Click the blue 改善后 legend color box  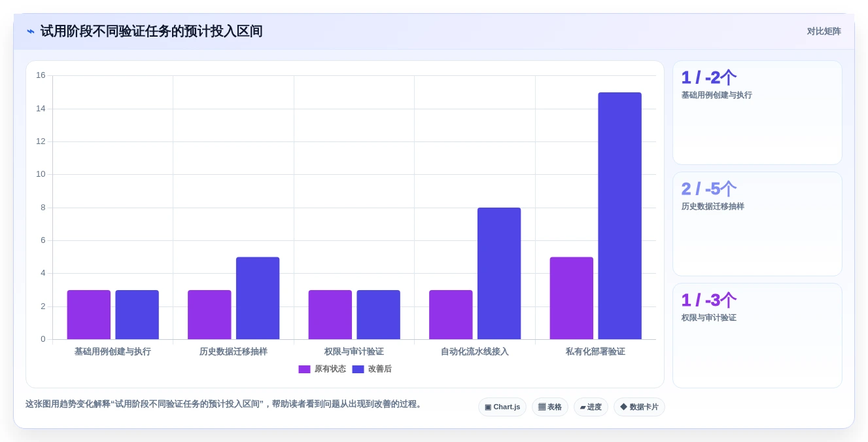[x=358, y=369]
